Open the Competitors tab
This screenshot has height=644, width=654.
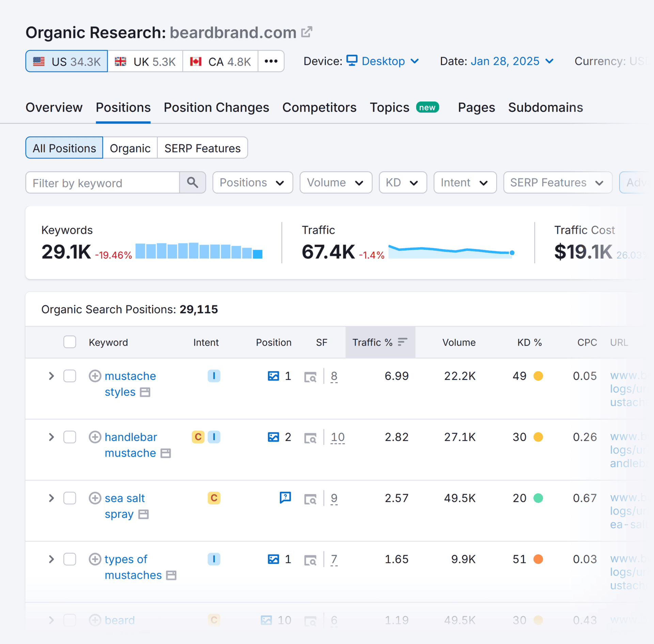[319, 107]
